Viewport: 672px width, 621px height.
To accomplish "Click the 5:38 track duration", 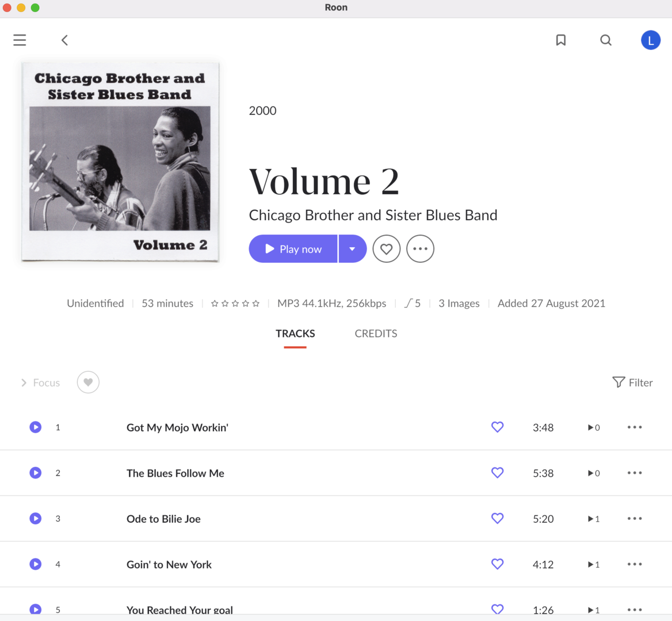I will (x=543, y=473).
